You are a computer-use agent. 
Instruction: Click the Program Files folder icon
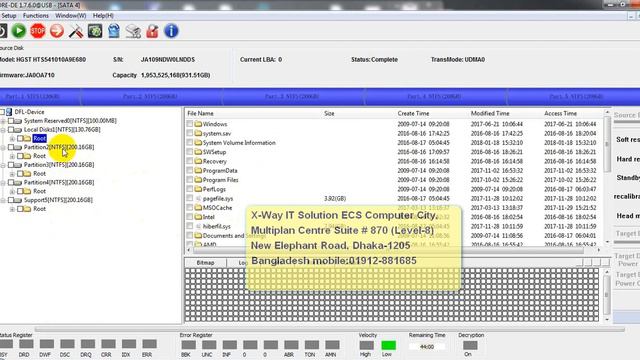click(198, 180)
